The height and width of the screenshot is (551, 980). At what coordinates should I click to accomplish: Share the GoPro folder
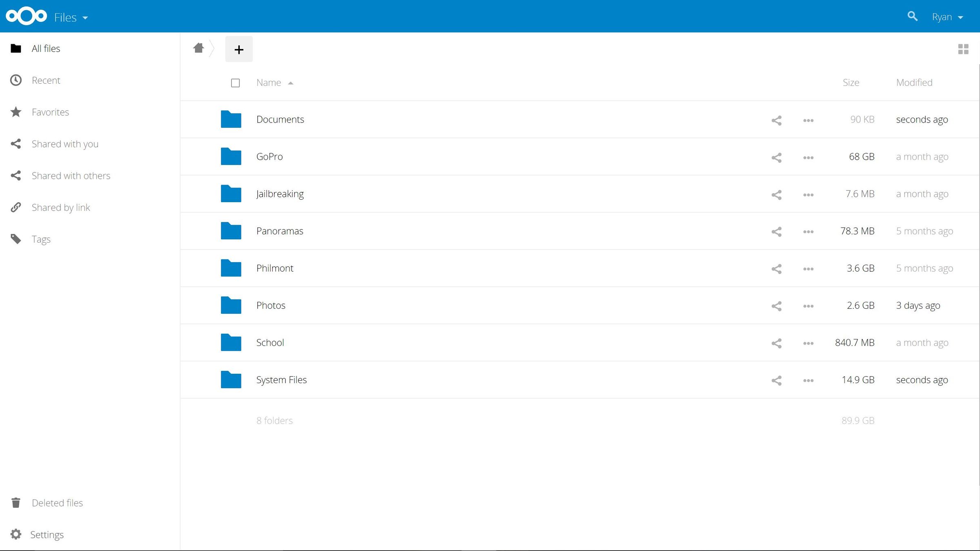coord(776,157)
